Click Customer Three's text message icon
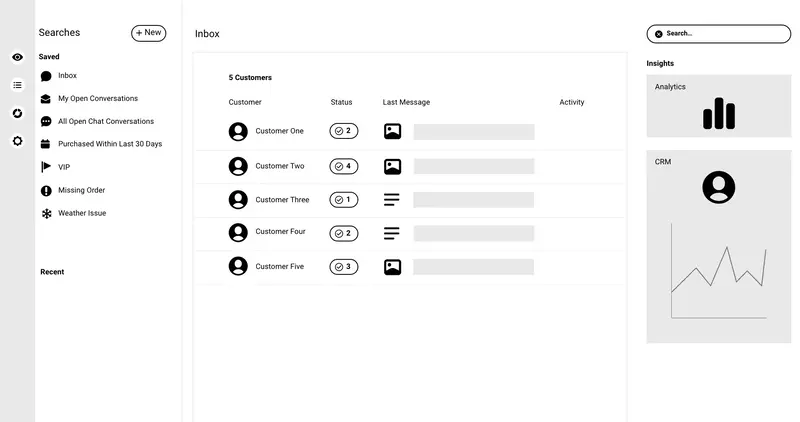The image size is (800, 422). coord(392,200)
